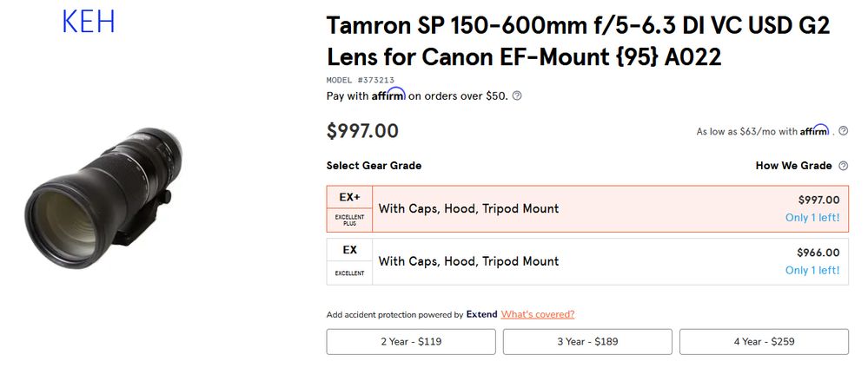868x368 pixels.
Task: Select the EX+ grade option at $997.00
Action: coord(608,209)
